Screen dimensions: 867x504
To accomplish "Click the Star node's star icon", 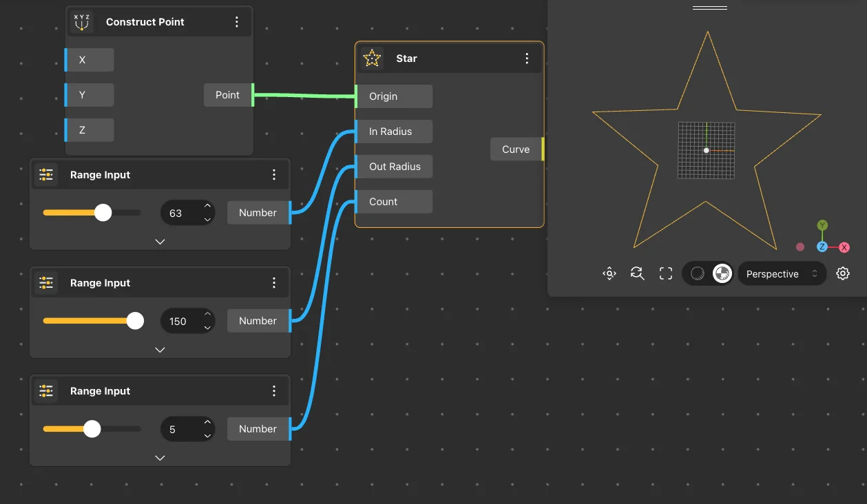I will pyautogui.click(x=372, y=59).
